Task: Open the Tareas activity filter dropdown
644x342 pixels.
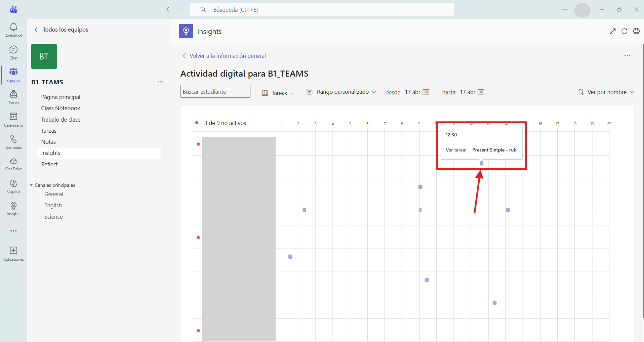Action: (278, 93)
